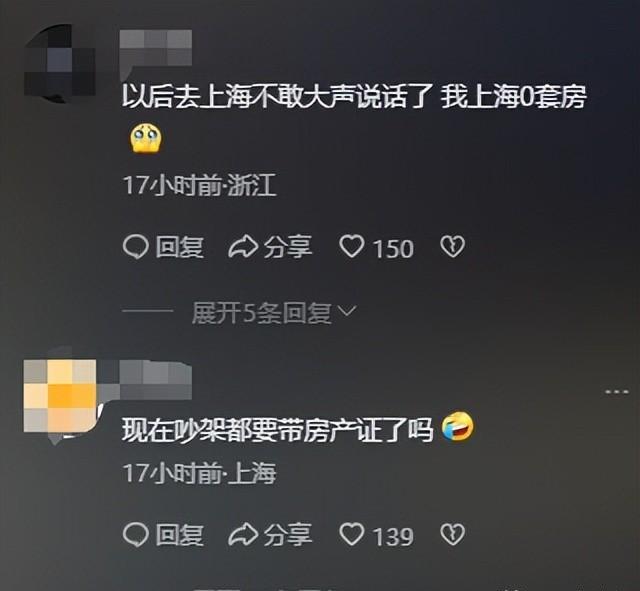640x591 pixels.
Task: Expand the 5 hidden replies
Action: click(x=261, y=313)
